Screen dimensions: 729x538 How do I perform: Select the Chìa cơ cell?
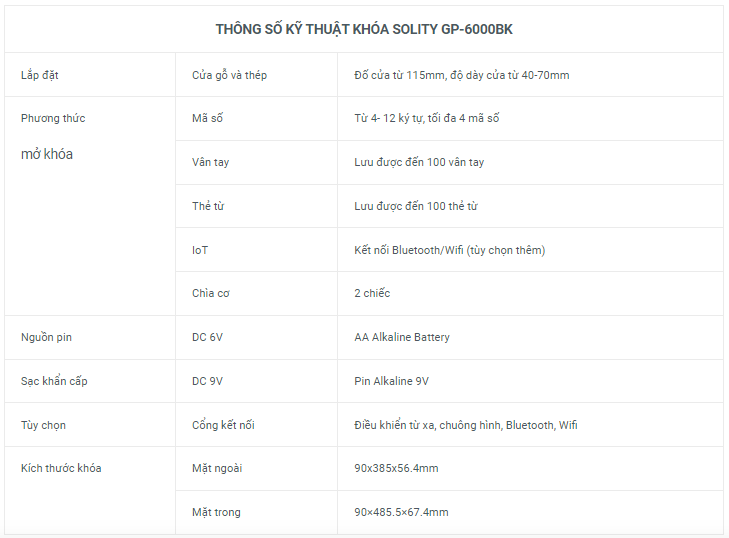coord(211,293)
